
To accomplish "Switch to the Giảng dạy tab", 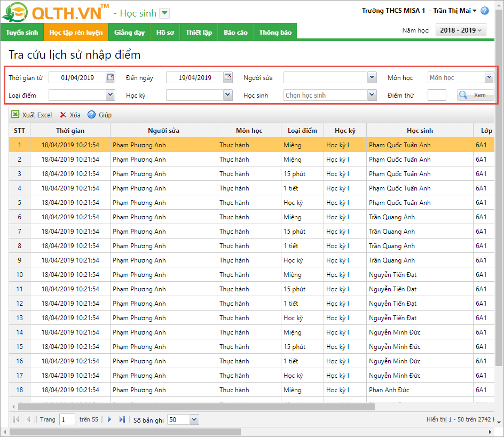I will [129, 32].
